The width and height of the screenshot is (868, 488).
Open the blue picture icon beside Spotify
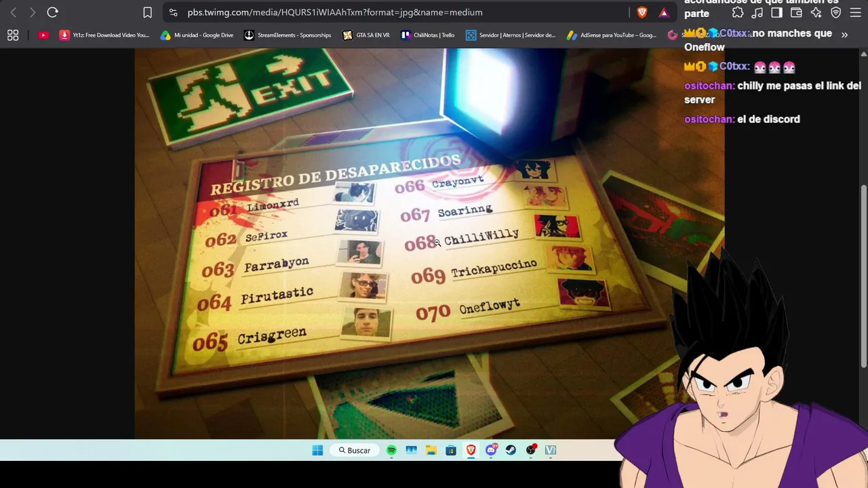click(411, 450)
